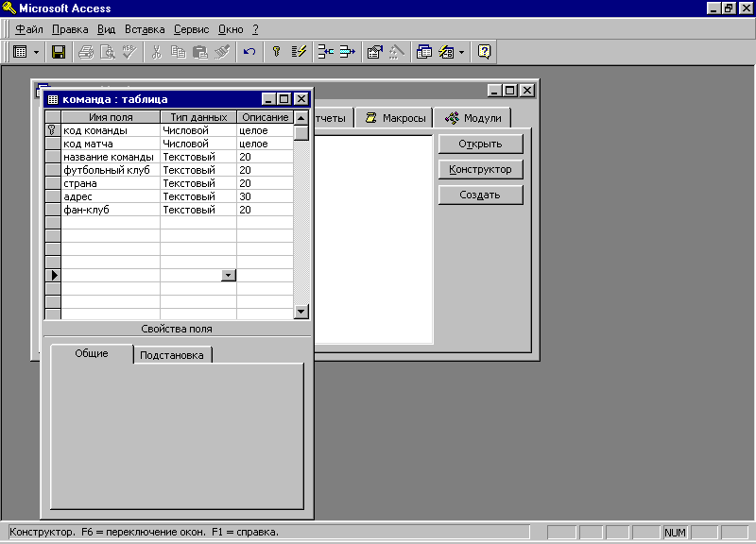The height and width of the screenshot is (544, 756).
Task: Click the Paste clipboard icon
Action: (199, 52)
